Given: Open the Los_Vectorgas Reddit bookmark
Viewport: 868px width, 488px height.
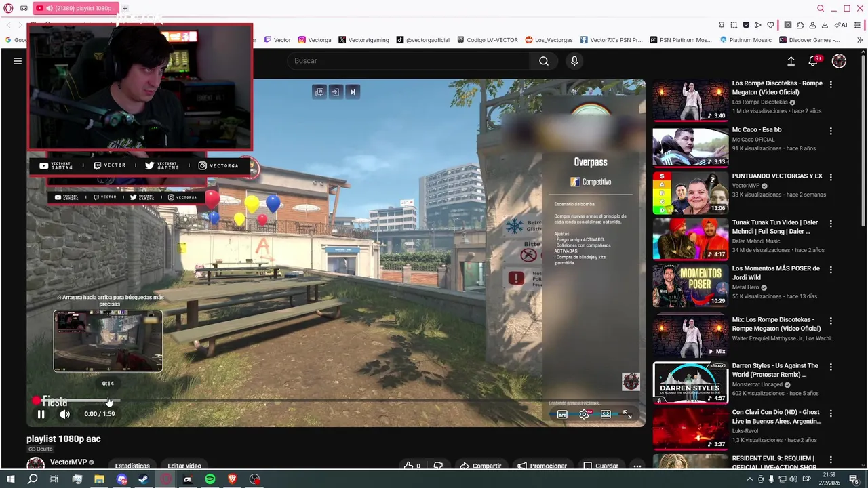Looking at the screenshot, I should [x=549, y=40].
